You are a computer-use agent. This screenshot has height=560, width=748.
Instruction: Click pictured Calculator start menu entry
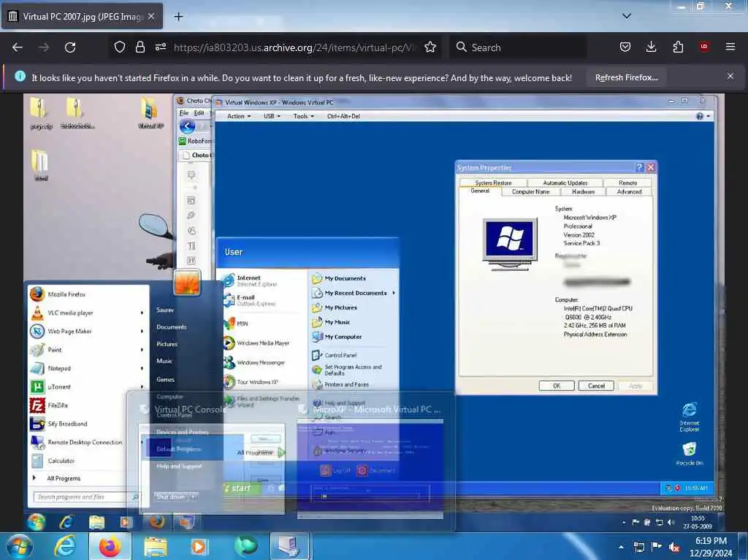[x=53, y=461]
